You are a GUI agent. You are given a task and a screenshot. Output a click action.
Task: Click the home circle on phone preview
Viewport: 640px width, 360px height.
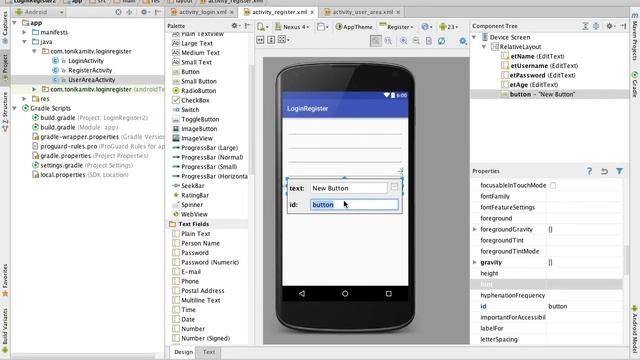(345, 293)
